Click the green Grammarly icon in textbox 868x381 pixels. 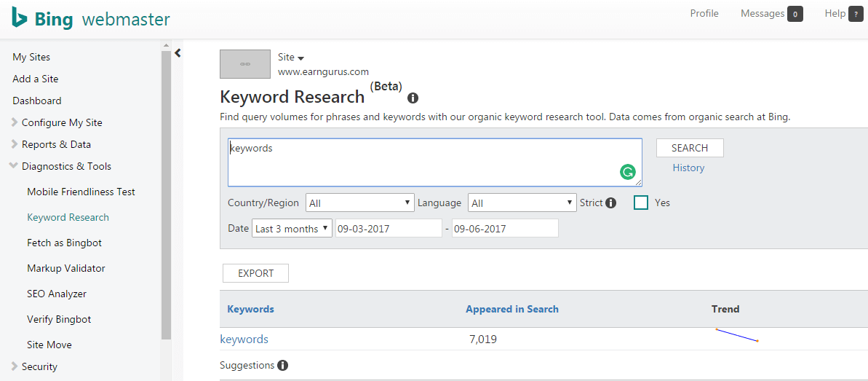pos(627,172)
